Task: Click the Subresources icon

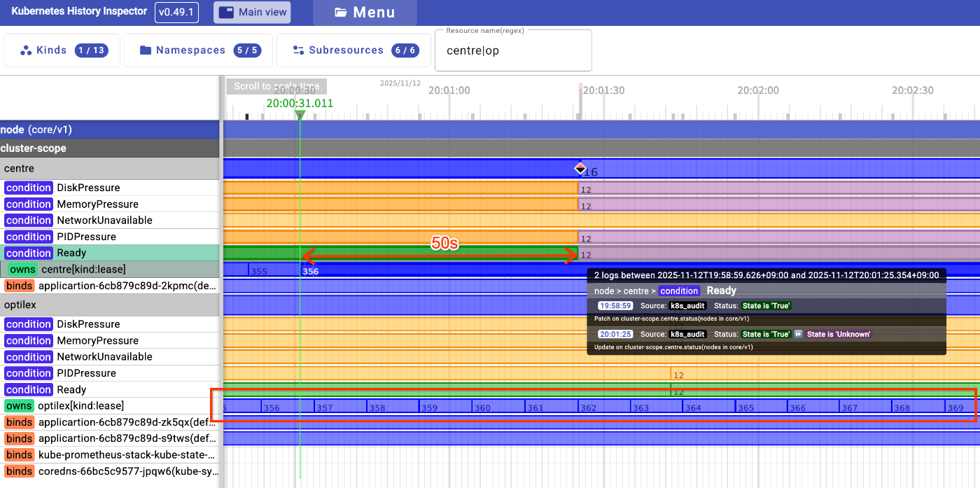Action: click(298, 50)
